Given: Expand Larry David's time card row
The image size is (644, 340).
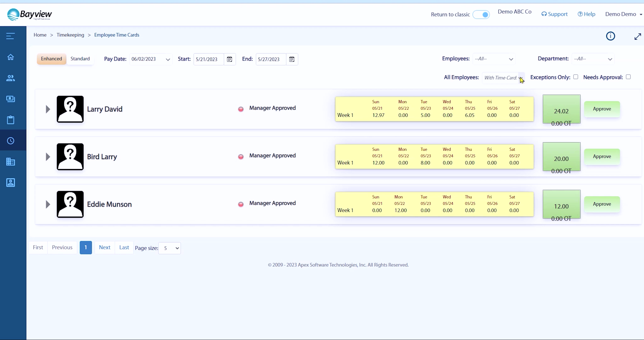Looking at the screenshot, I should 48,109.
